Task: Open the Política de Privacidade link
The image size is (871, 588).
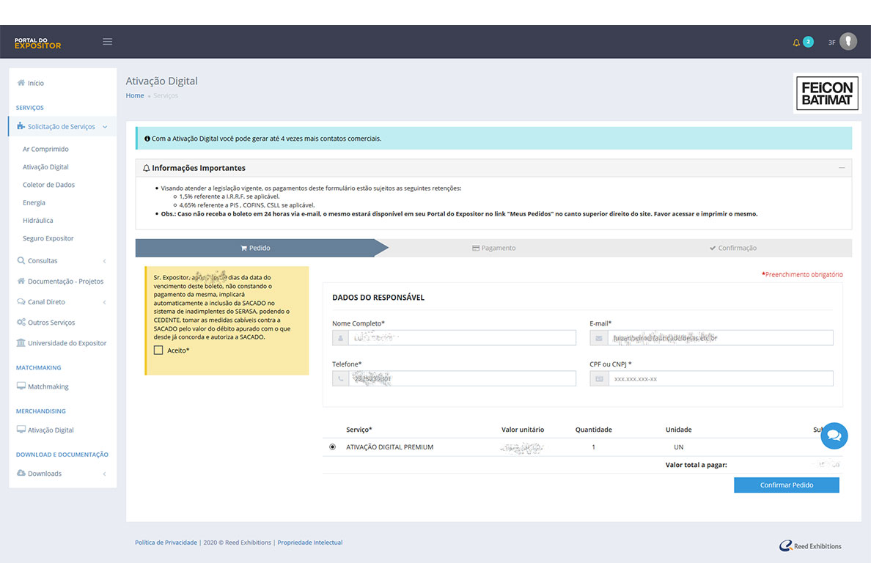Action: (x=166, y=543)
